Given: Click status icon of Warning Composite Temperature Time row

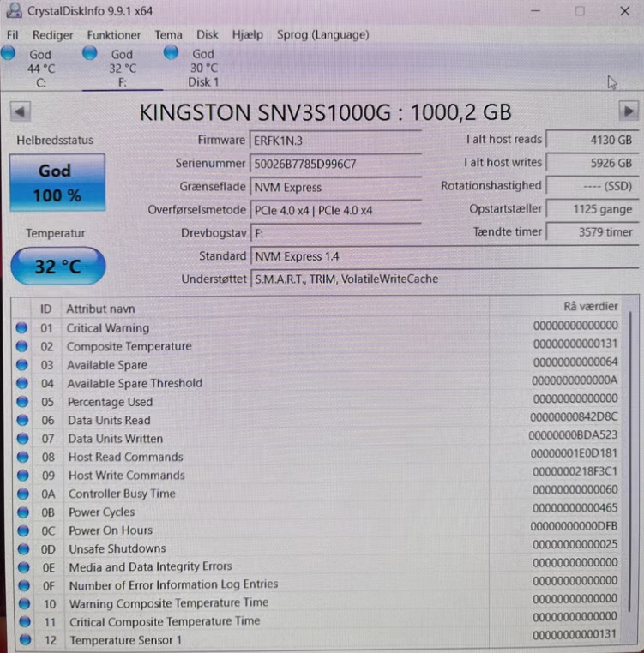Looking at the screenshot, I should [x=25, y=603].
